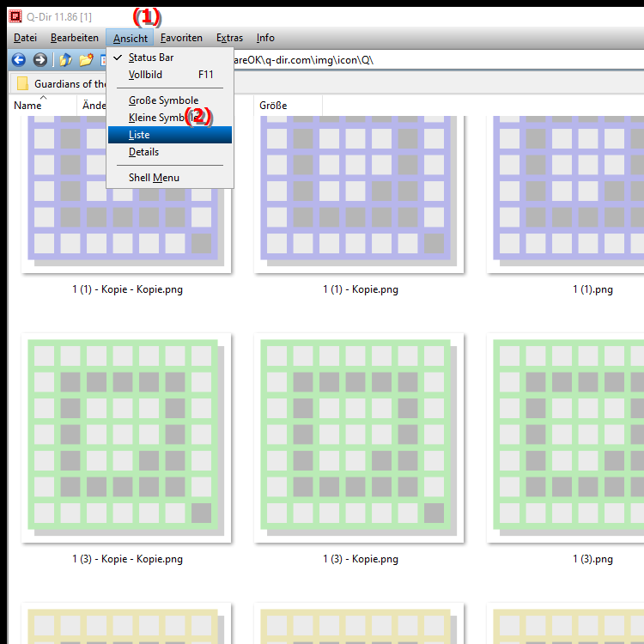Select the highlighted Liste view option
Screen dimensions: 644x644
[x=170, y=135]
